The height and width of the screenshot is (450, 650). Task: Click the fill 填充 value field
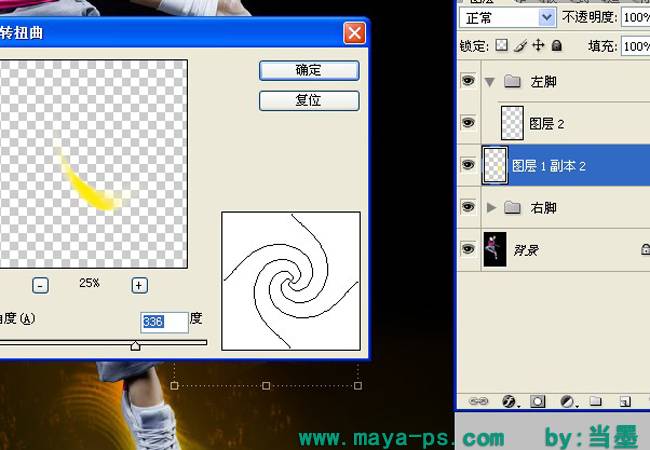click(x=635, y=46)
